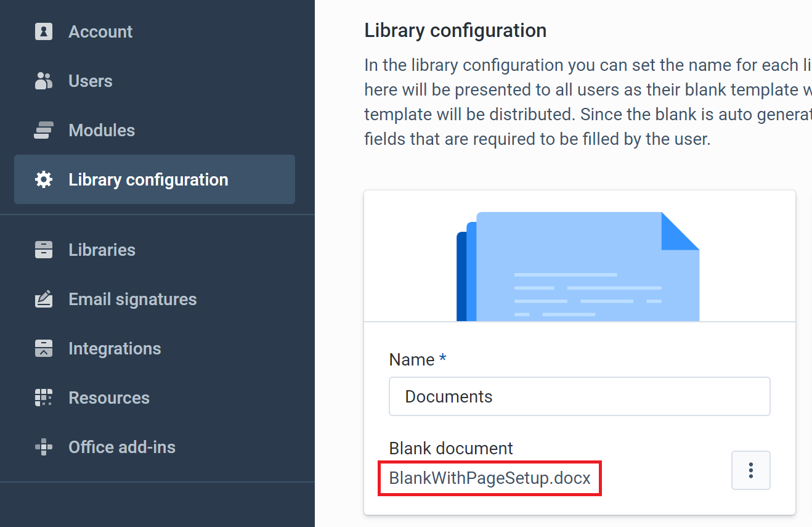Image resolution: width=812 pixels, height=527 pixels.
Task: Click the Library configuration gear icon
Action: click(x=43, y=179)
